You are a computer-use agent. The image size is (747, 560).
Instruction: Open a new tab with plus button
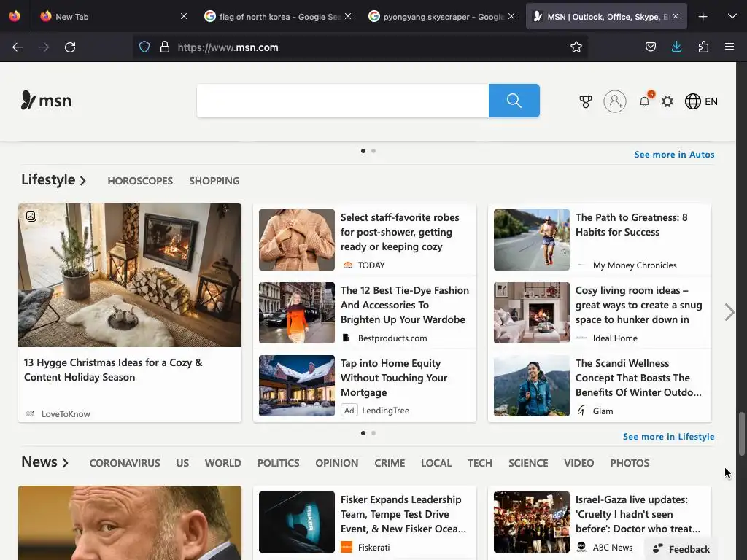pyautogui.click(x=703, y=17)
